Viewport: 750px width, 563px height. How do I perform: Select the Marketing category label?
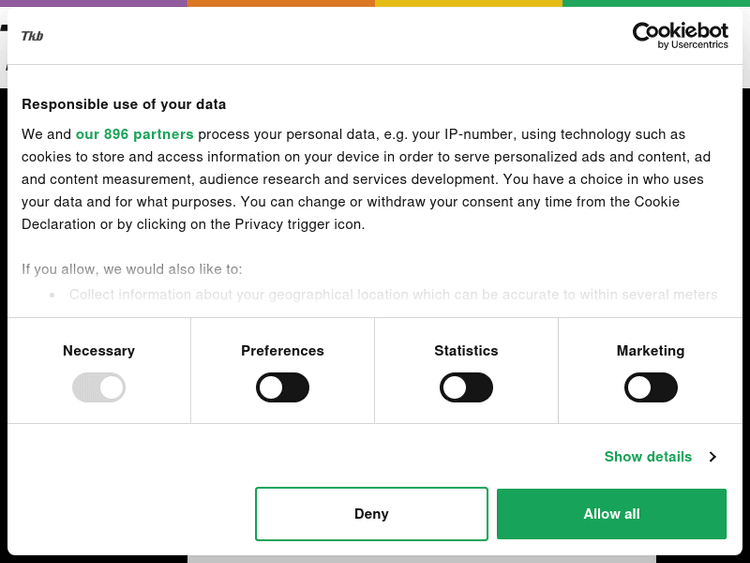650,351
